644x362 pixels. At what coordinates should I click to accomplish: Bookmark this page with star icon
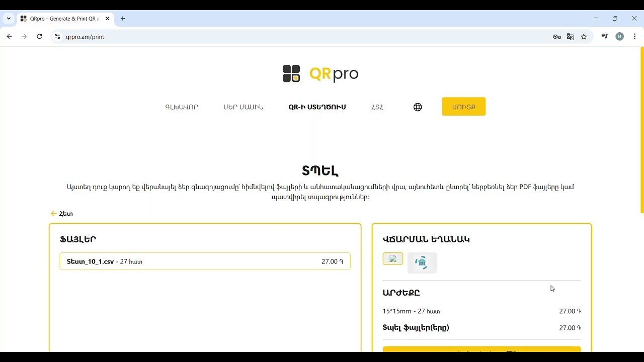pyautogui.click(x=584, y=37)
